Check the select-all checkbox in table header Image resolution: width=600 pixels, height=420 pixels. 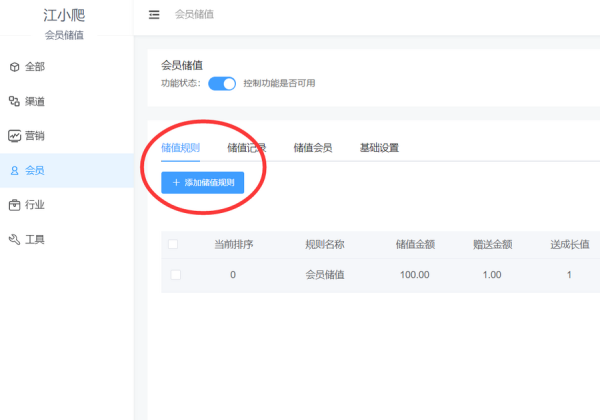tap(173, 244)
